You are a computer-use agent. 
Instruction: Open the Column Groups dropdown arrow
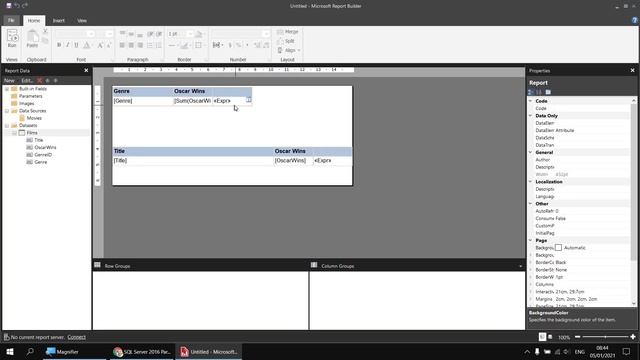pyautogui.click(x=520, y=266)
